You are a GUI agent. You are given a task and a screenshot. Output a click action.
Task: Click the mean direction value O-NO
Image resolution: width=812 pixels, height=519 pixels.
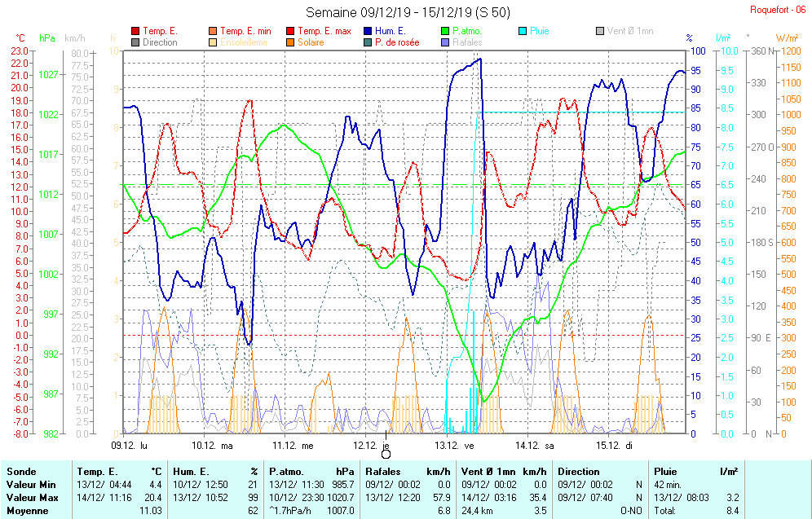[x=631, y=511]
